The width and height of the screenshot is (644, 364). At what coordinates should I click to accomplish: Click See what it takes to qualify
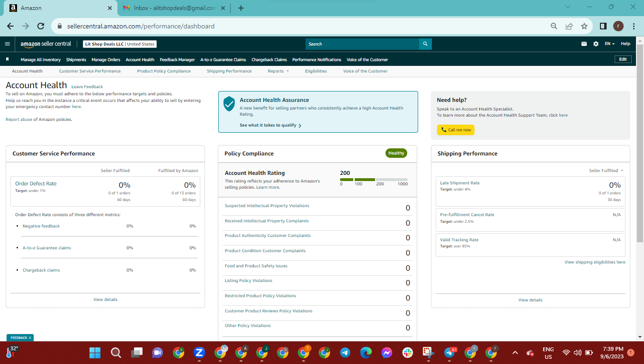tap(270, 125)
